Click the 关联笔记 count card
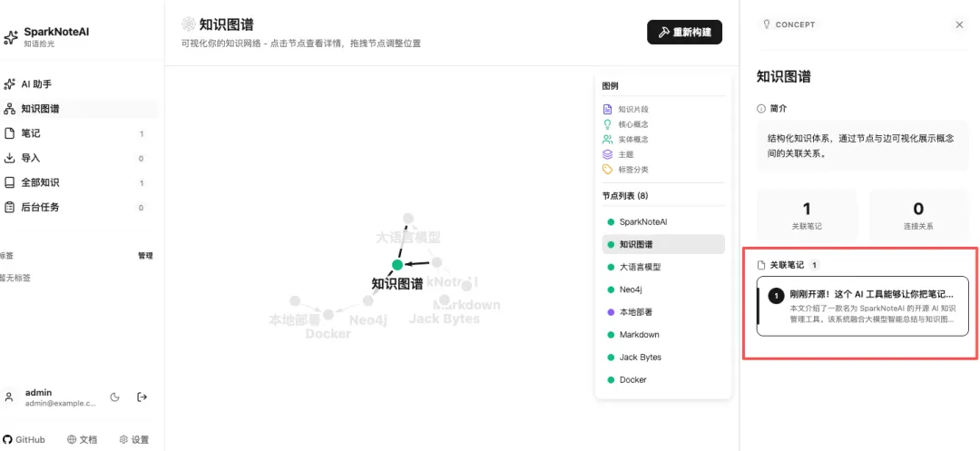Screen dimensions: 980x451 (807, 215)
